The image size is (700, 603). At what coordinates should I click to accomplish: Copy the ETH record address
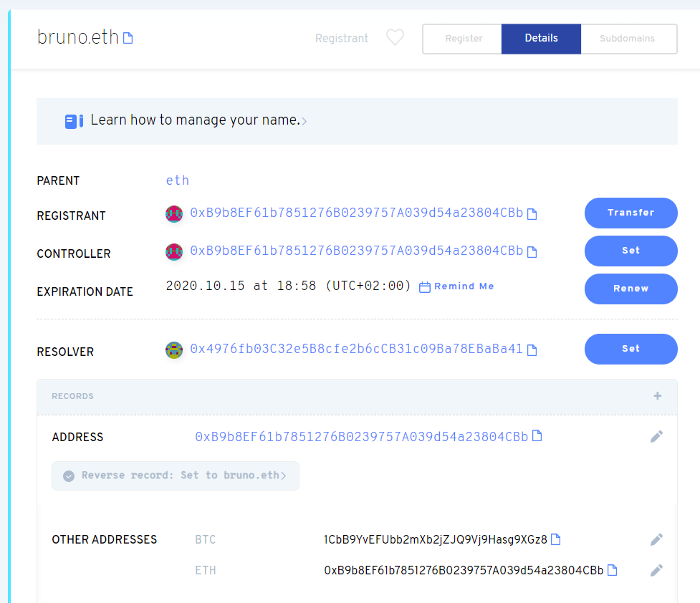point(612,570)
